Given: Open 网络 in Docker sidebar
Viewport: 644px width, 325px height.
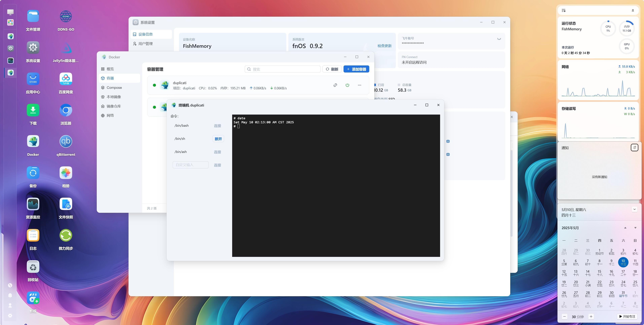Looking at the screenshot, I should [119, 116].
